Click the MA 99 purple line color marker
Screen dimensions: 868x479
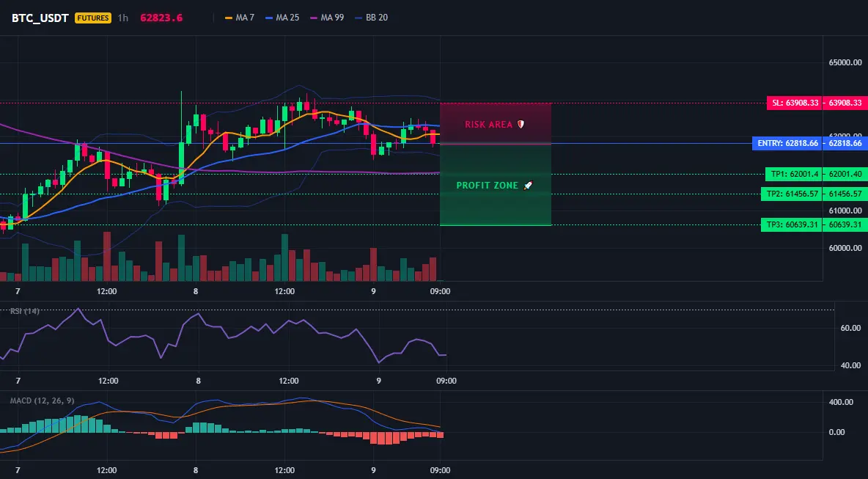point(315,18)
